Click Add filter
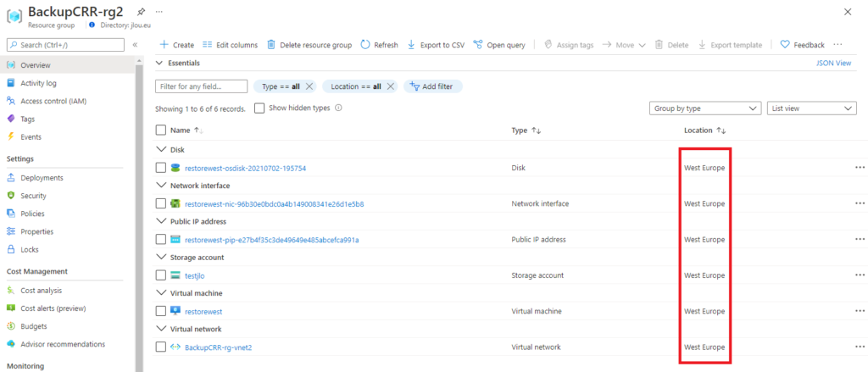This screenshot has height=372, width=868. [x=433, y=86]
